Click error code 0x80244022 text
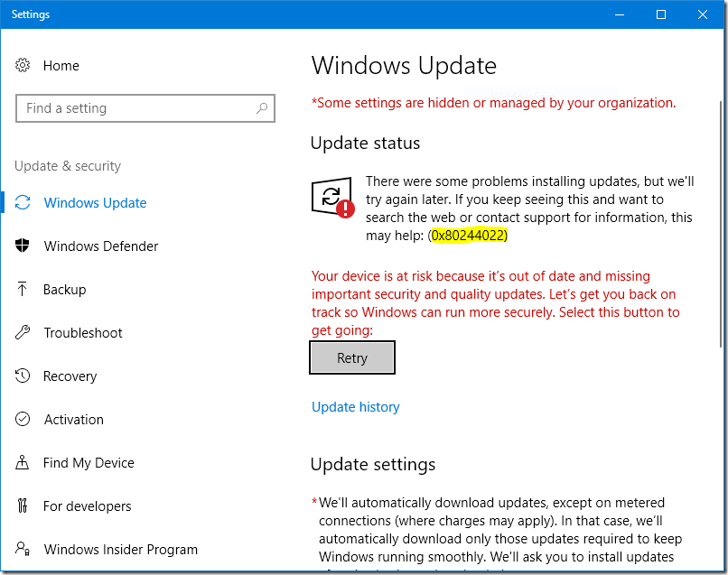Image resolution: width=728 pixels, height=575 pixels. coord(469,236)
